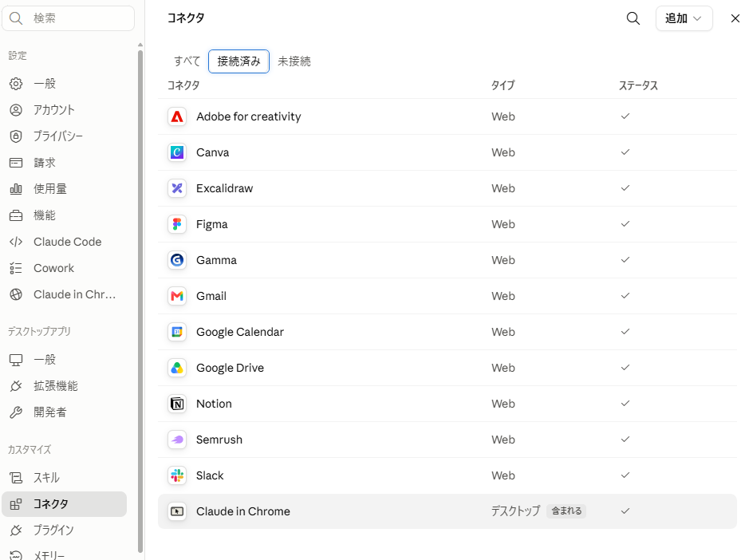Switch to the すべて tab
The image size is (745, 560).
(x=187, y=61)
